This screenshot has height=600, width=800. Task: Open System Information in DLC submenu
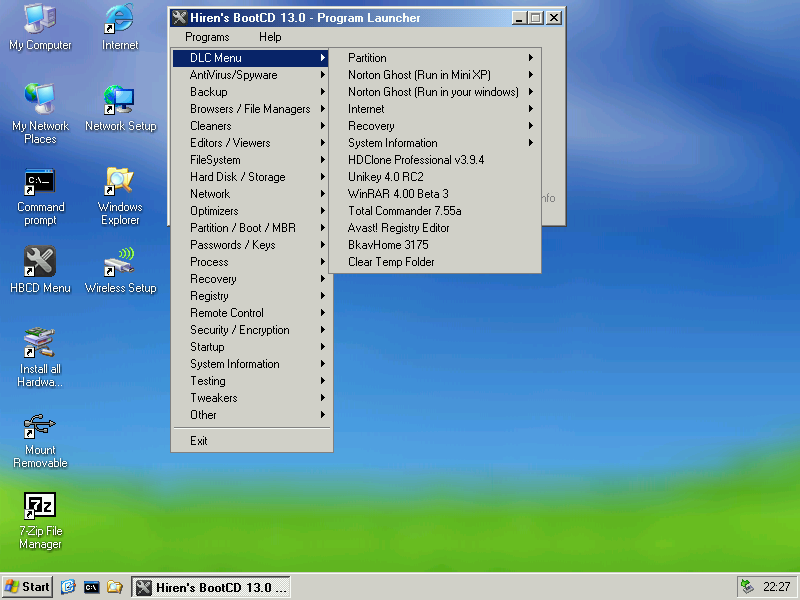pyautogui.click(x=435, y=143)
